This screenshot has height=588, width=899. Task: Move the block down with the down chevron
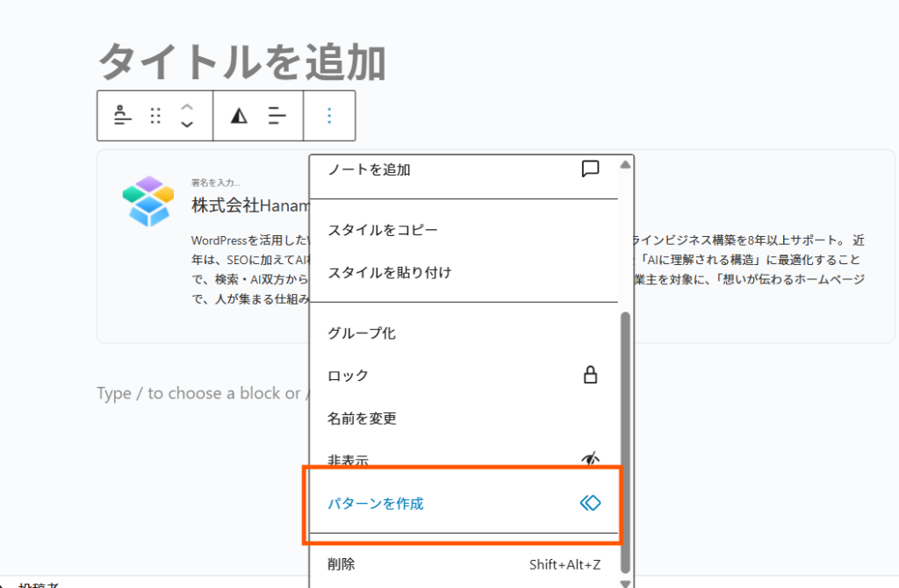(186, 125)
